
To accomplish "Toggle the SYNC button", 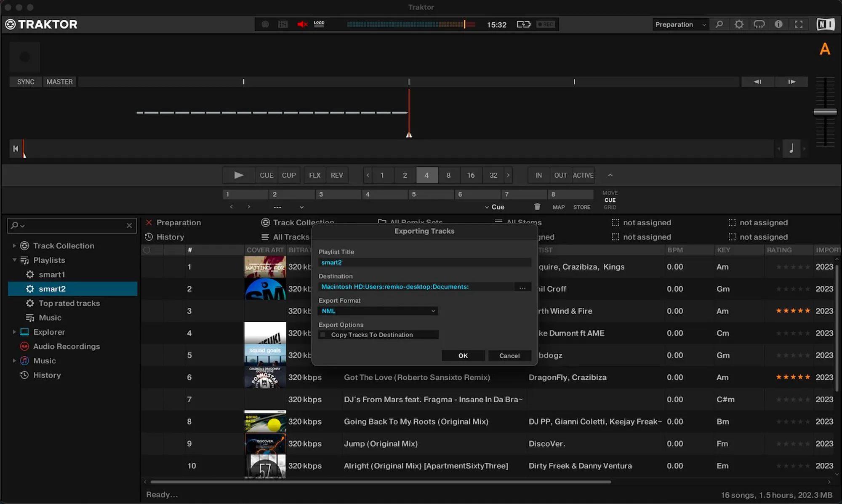I will [26, 82].
